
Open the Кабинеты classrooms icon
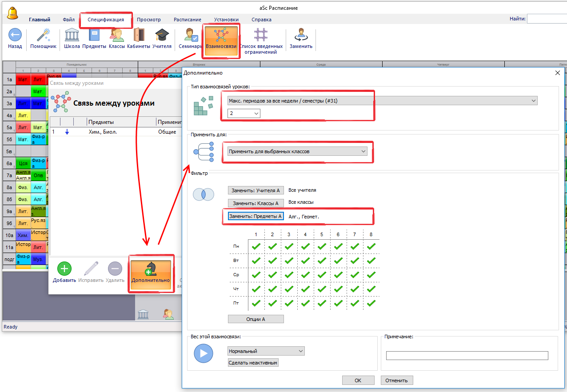[x=139, y=36]
